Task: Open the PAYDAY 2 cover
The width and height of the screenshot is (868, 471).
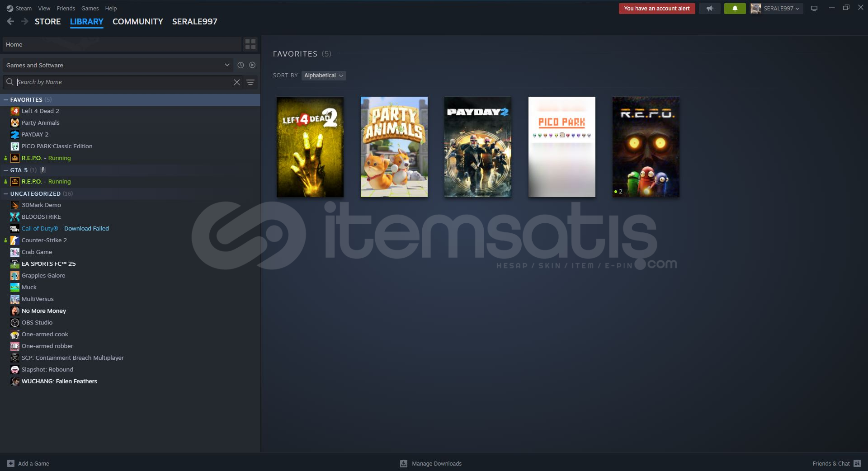Action: (x=478, y=147)
